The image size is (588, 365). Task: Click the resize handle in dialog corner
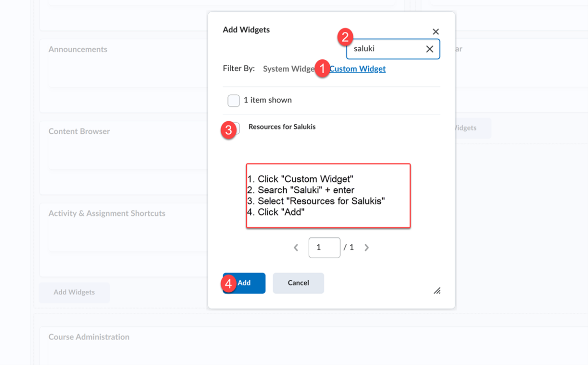point(437,291)
